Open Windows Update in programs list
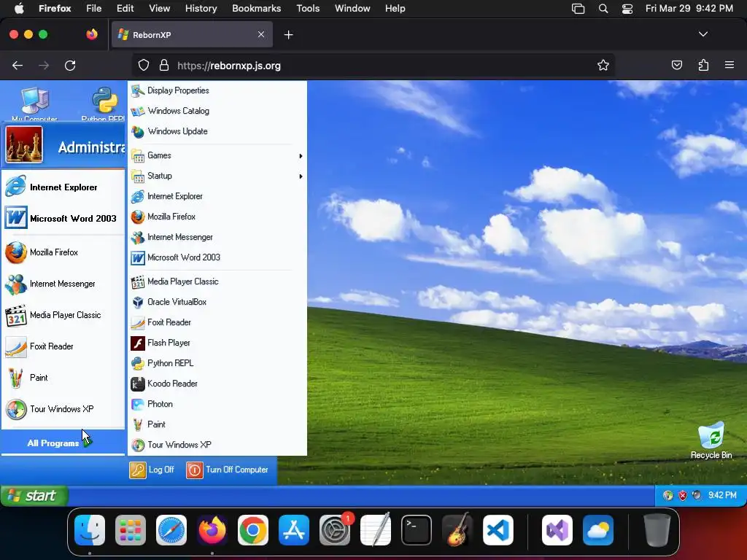The image size is (747, 560). (217, 131)
